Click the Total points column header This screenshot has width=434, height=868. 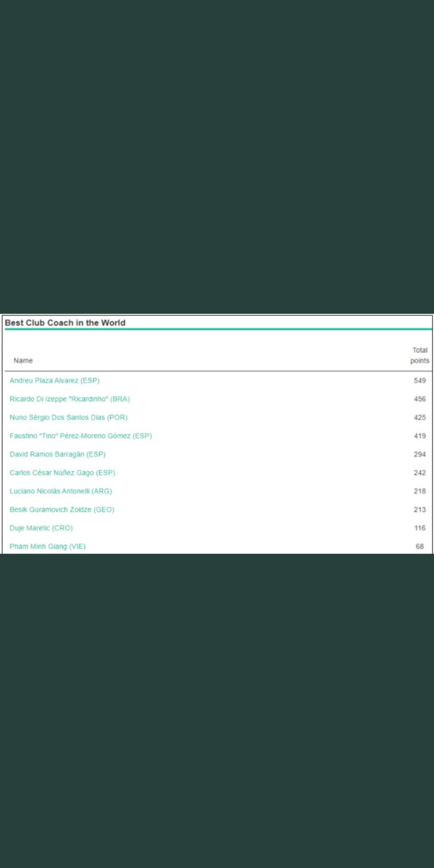pos(420,355)
